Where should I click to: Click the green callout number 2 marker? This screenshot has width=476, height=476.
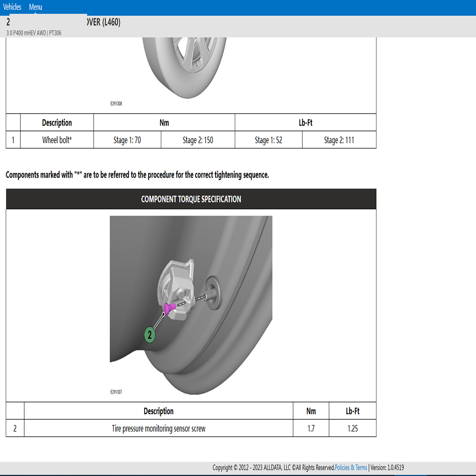(x=149, y=335)
